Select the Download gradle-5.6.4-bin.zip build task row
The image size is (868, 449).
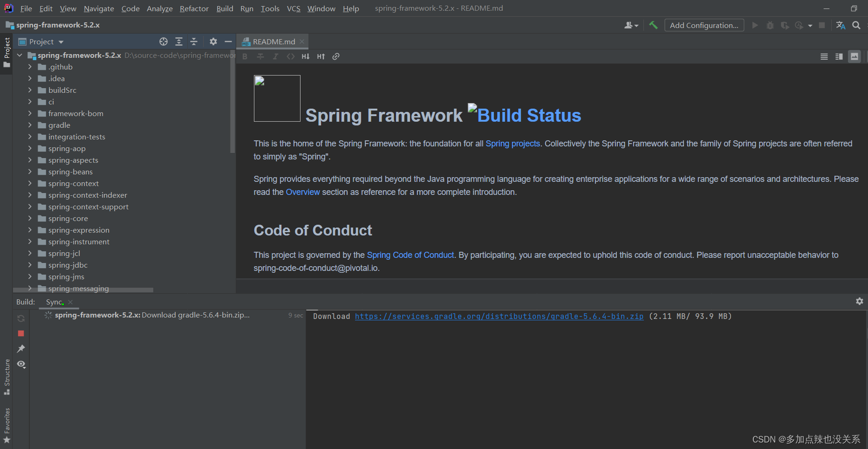[x=168, y=315]
